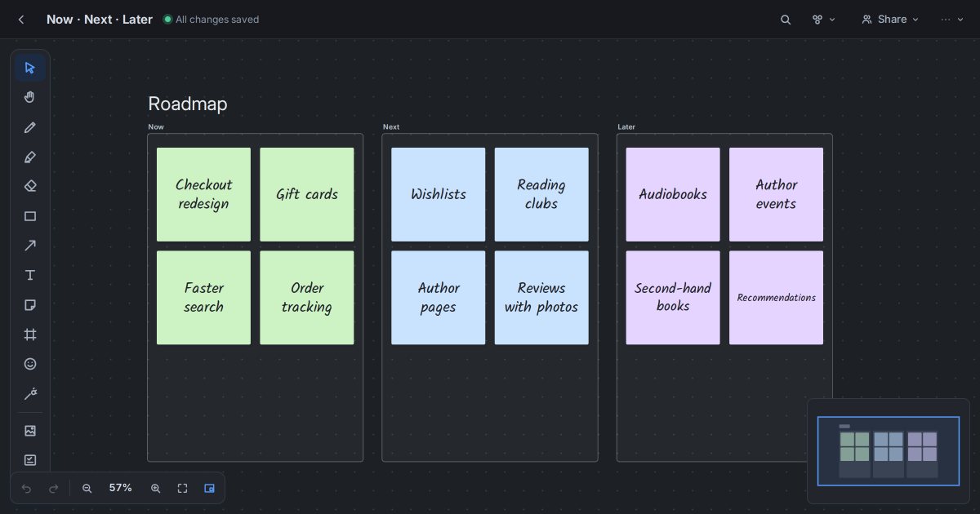Select the Order tracking sticky note

click(x=307, y=298)
